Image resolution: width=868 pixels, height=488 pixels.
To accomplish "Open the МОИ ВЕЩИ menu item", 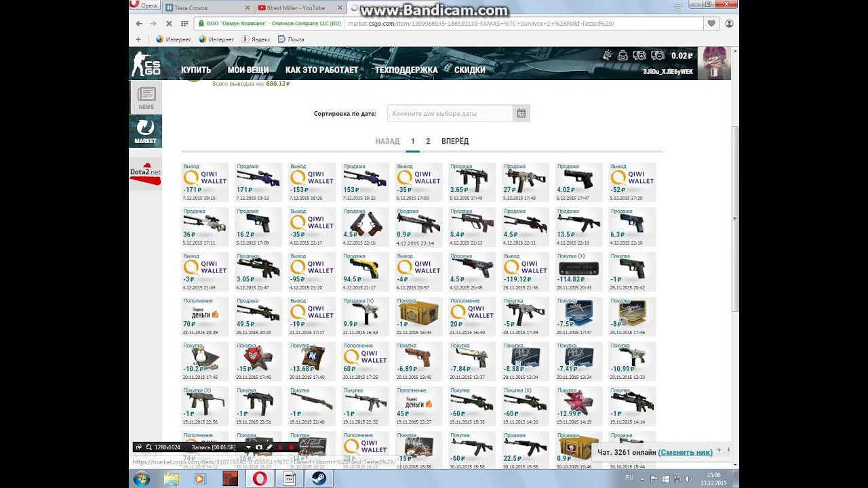I will point(248,70).
